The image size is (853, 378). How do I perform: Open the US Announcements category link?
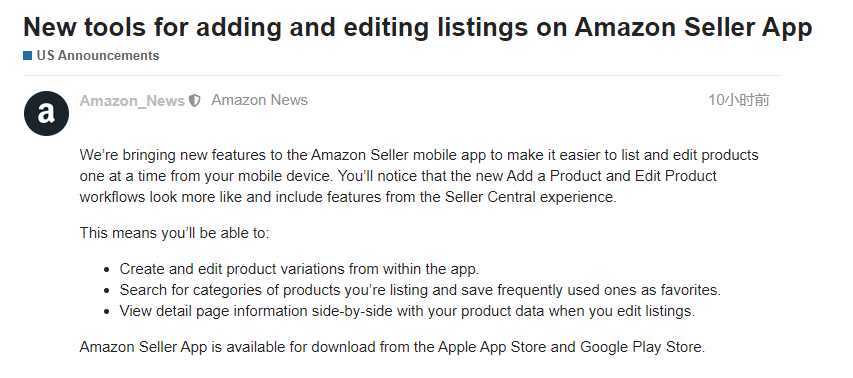click(x=98, y=55)
